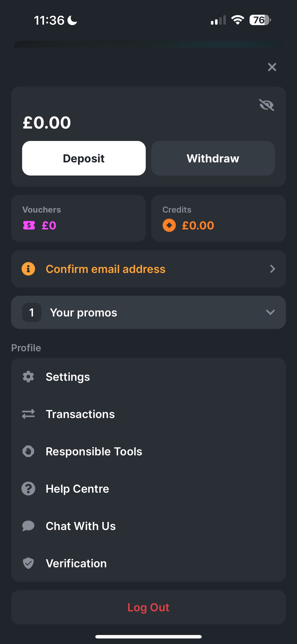Viewport: 297px width, 644px height.
Task: Tap the promos count badge
Action: click(32, 313)
